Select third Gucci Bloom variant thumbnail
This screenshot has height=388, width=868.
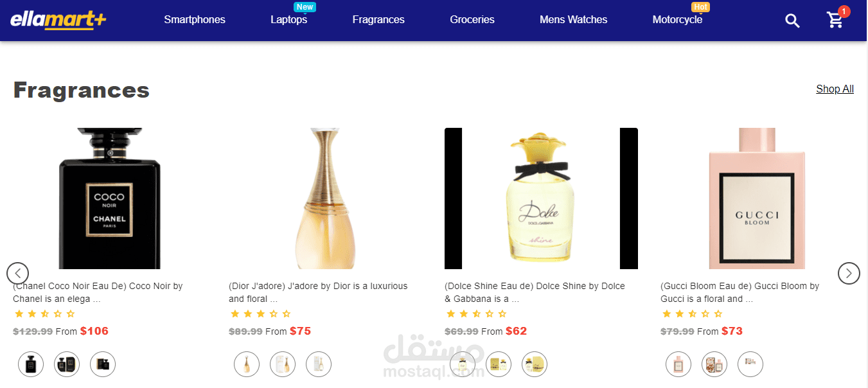[x=750, y=364]
